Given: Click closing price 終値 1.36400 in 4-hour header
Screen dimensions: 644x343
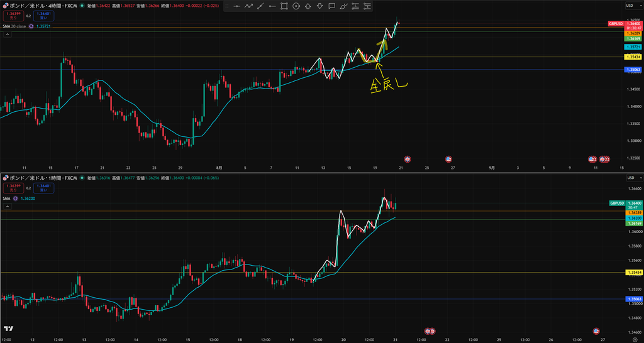Looking at the screenshot, I should point(172,6).
